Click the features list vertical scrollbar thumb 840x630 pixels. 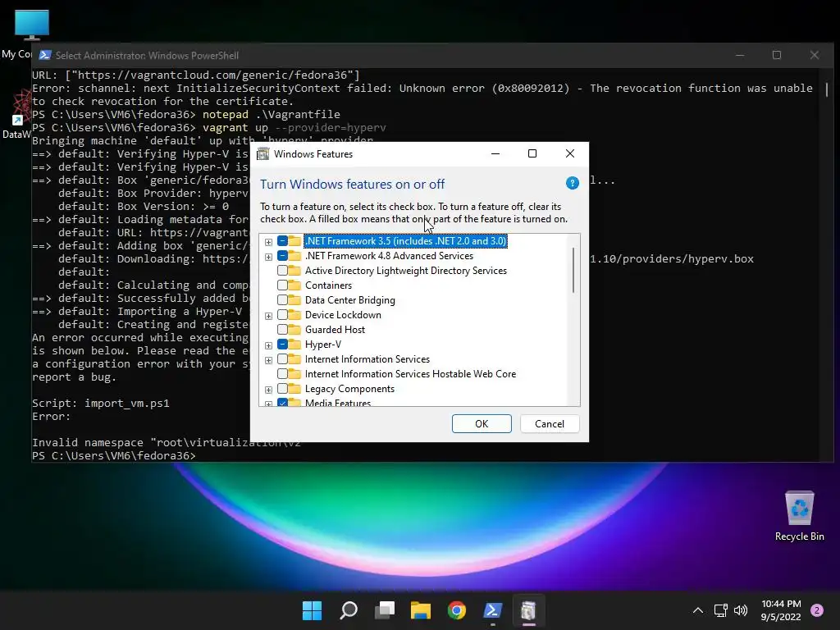pos(573,269)
